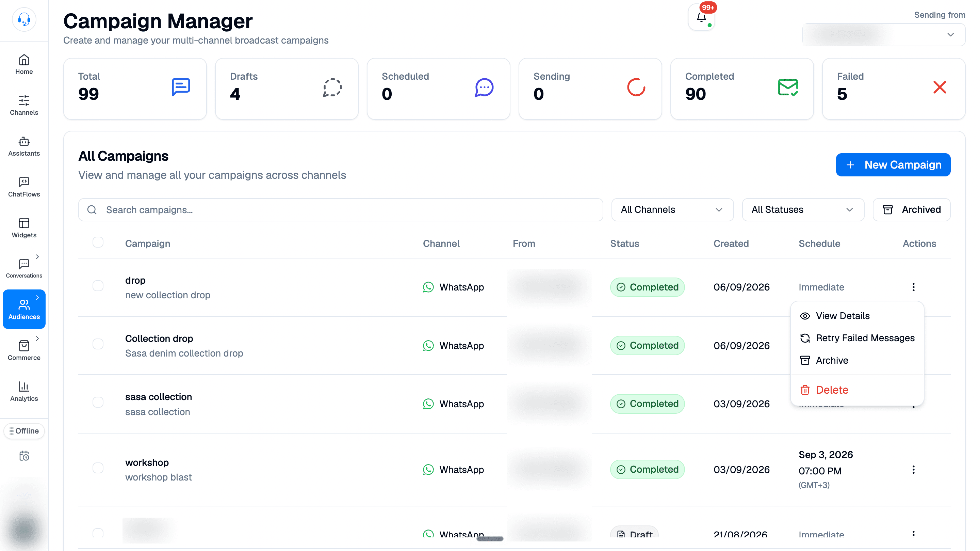Screen dimensions: 980x551
Task: Toggle the Offline status switch
Action: tap(24, 431)
